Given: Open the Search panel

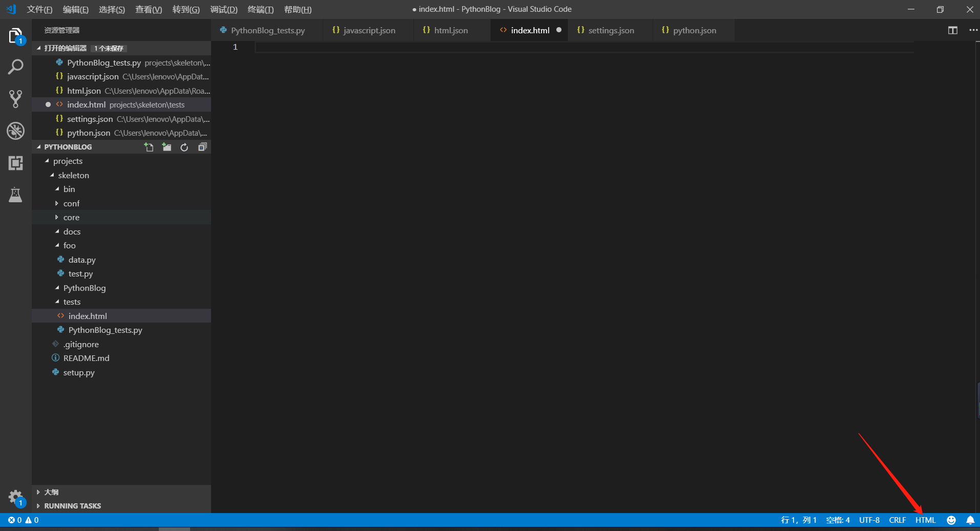Looking at the screenshot, I should click(x=15, y=66).
